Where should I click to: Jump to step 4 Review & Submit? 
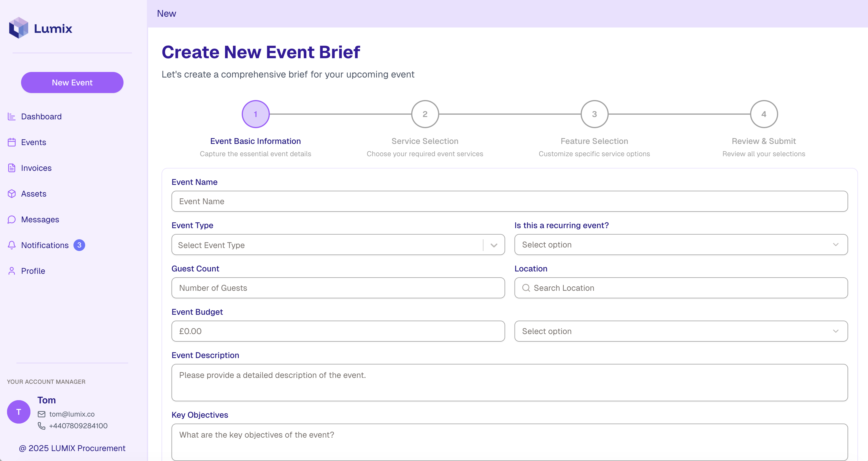764,114
